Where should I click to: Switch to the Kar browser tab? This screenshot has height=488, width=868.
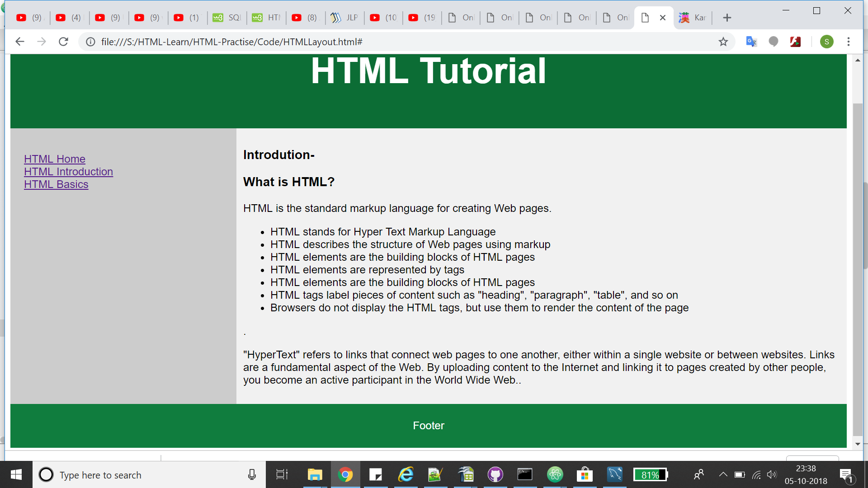tap(694, 18)
